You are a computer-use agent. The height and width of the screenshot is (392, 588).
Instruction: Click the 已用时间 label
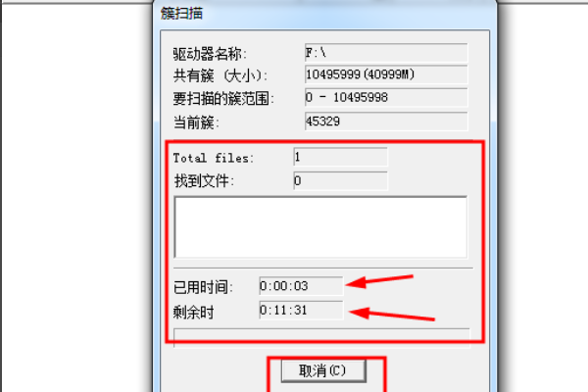[203, 287]
